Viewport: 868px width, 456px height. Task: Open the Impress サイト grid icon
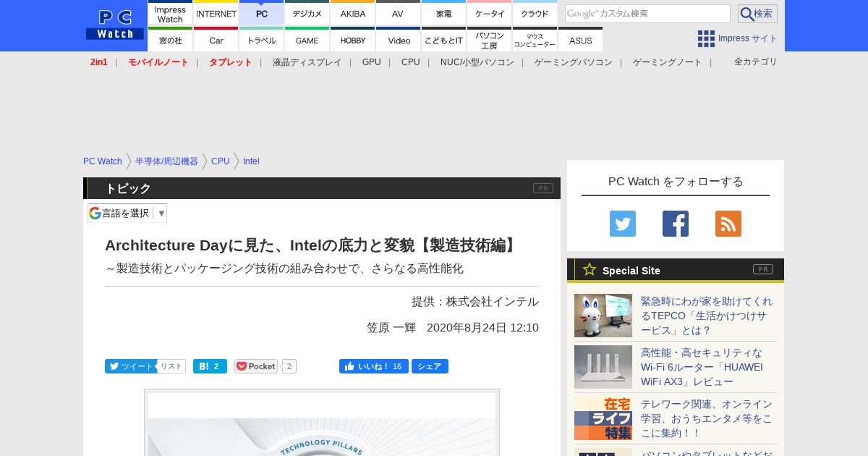pos(706,38)
